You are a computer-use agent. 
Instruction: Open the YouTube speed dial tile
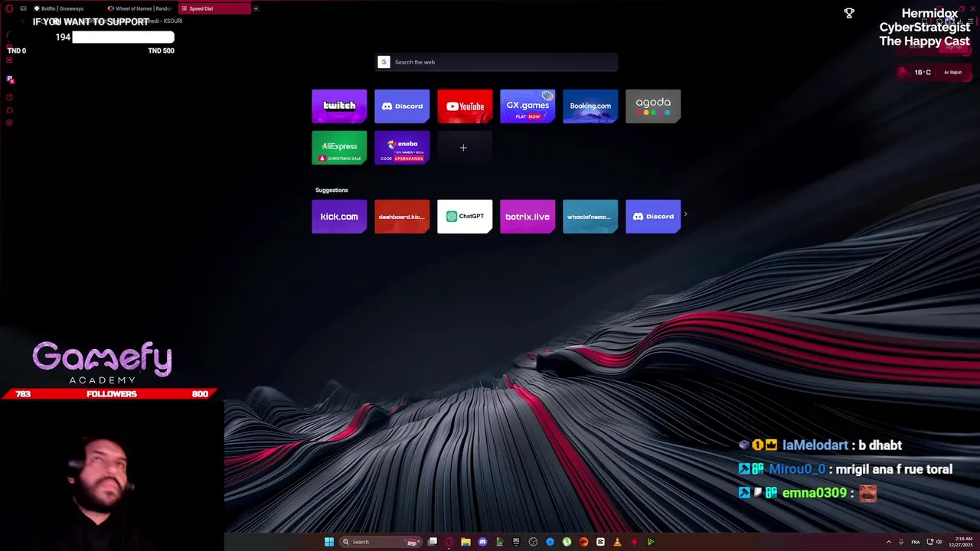(465, 106)
